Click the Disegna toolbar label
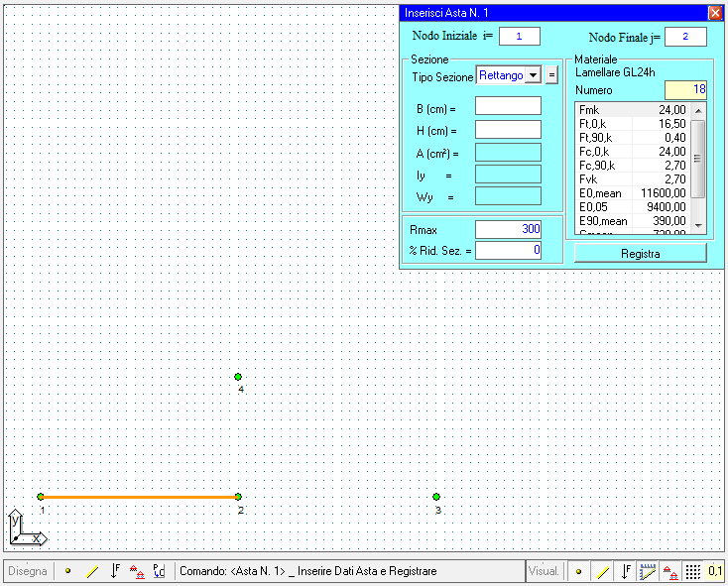The height and width of the screenshot is (586, 728). point(28,571)
